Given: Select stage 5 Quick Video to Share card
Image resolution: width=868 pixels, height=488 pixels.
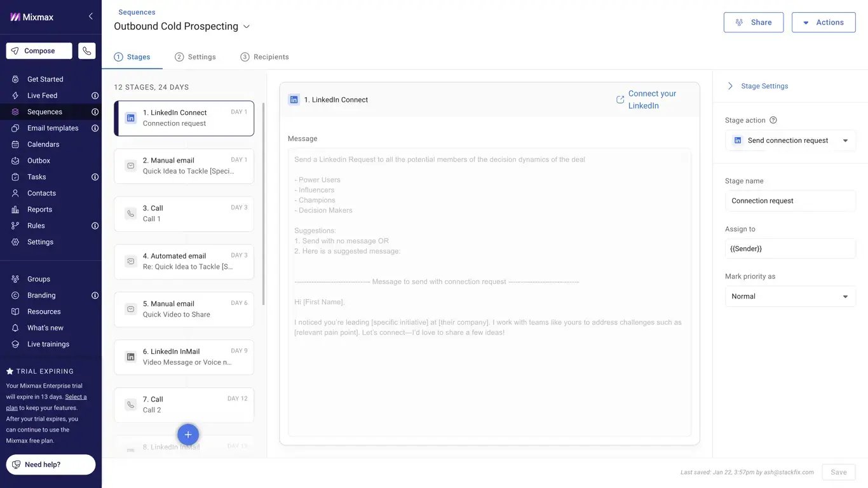Looking at the screenshot, I should pos(184,309).
